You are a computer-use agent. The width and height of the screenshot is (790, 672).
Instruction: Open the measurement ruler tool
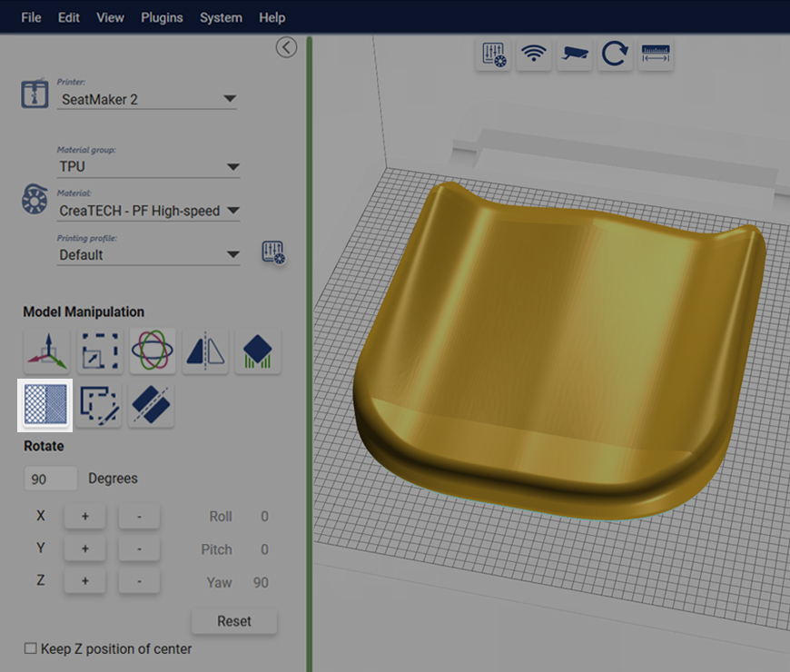656,54
